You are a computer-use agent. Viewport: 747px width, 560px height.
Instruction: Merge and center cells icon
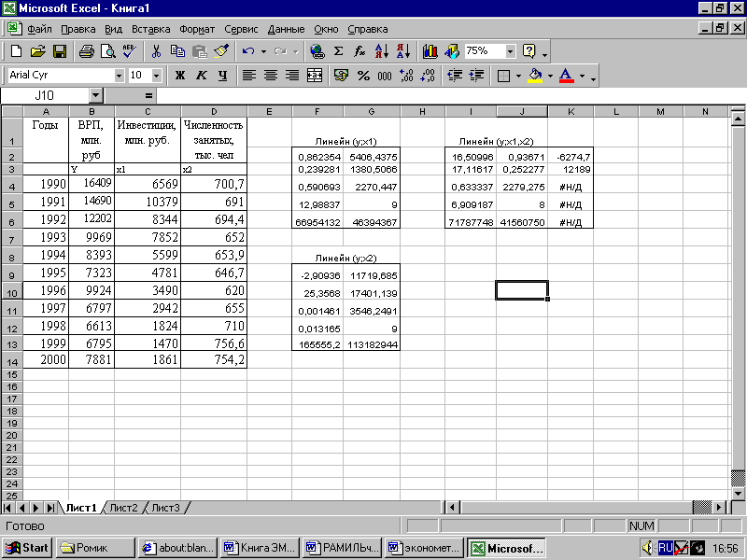(x=315, y=76)
